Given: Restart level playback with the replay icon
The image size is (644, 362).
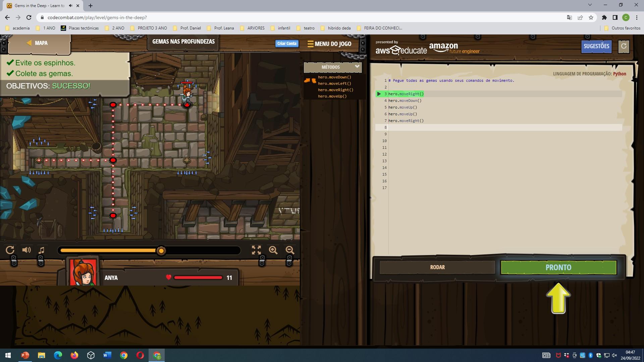Looking at the screenshot, I should pyautogui.click(x=10, y=250).
